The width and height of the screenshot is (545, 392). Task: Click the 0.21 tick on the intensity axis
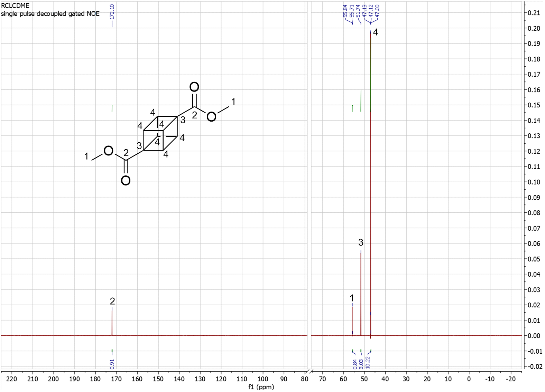(x=534, y=13)
